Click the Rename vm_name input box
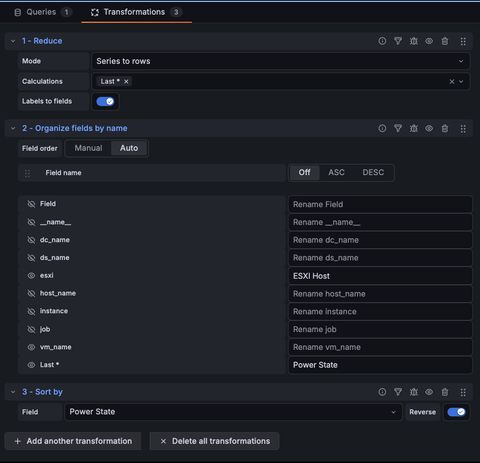480x463 pixels. pyautogui.click(x=380, y=347)
